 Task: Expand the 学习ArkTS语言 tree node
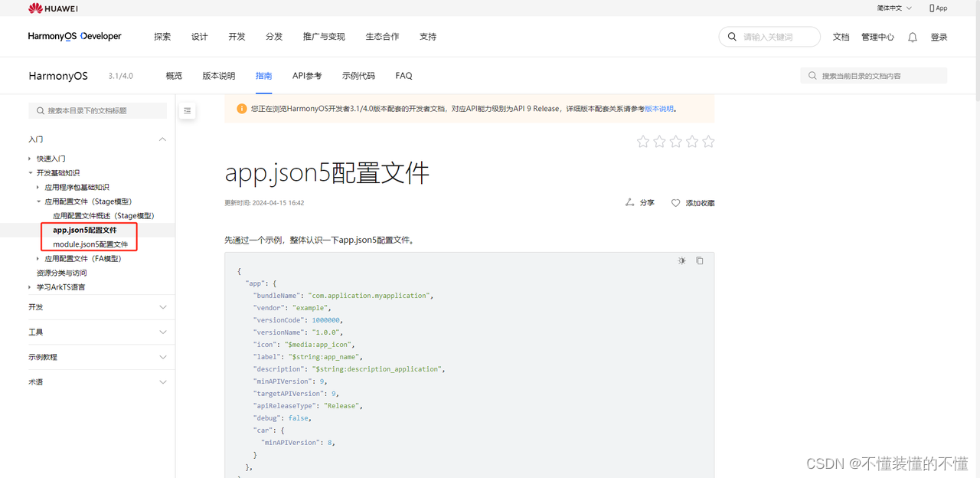click(31, 287)
